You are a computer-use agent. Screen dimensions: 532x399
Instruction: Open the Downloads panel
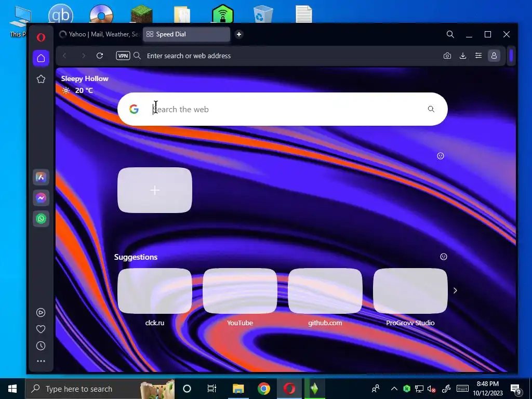pyautogui.click(x=463, y=56)
